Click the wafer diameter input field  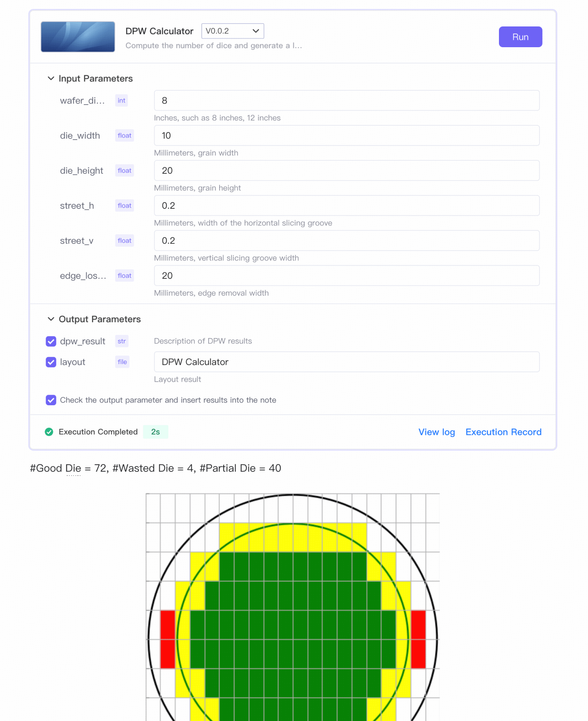click(347, 101)
